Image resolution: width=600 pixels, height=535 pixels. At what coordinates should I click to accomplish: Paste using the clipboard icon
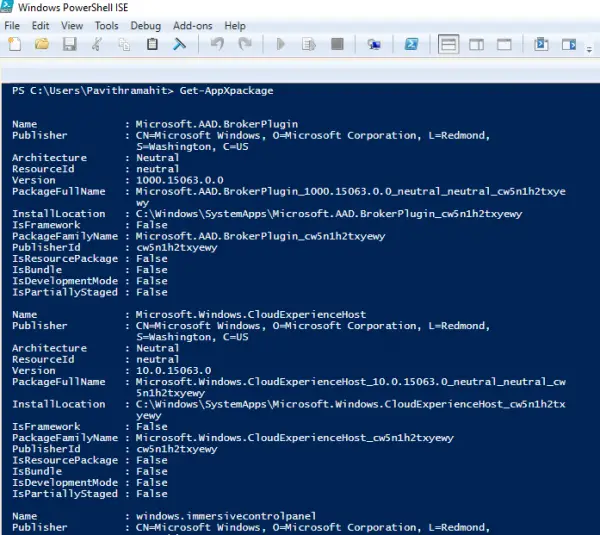point(152,44)
